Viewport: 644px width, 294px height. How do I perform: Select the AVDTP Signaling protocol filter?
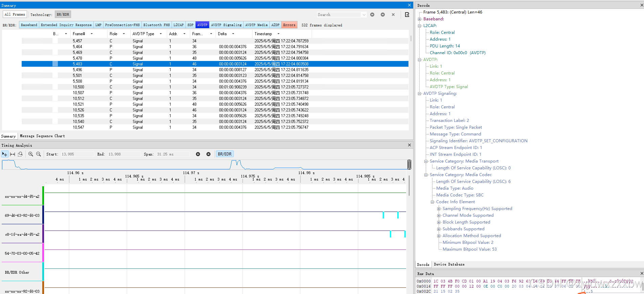pos(226,25)
